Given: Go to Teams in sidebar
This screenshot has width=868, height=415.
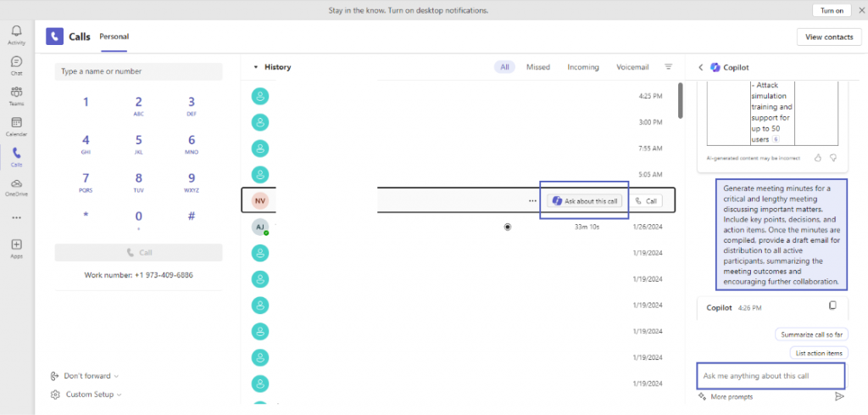Looking at the screenshot, I should [x=17, y=92].
